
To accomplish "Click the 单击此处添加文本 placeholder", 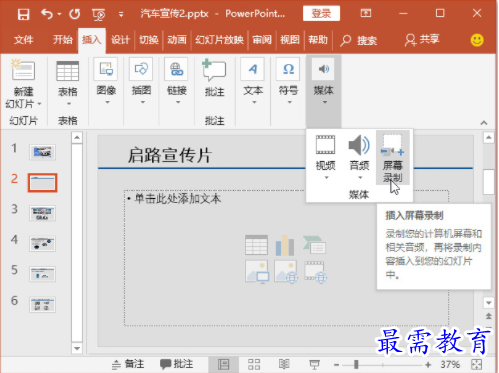I will pyautogui.click(x=177, y=199).
